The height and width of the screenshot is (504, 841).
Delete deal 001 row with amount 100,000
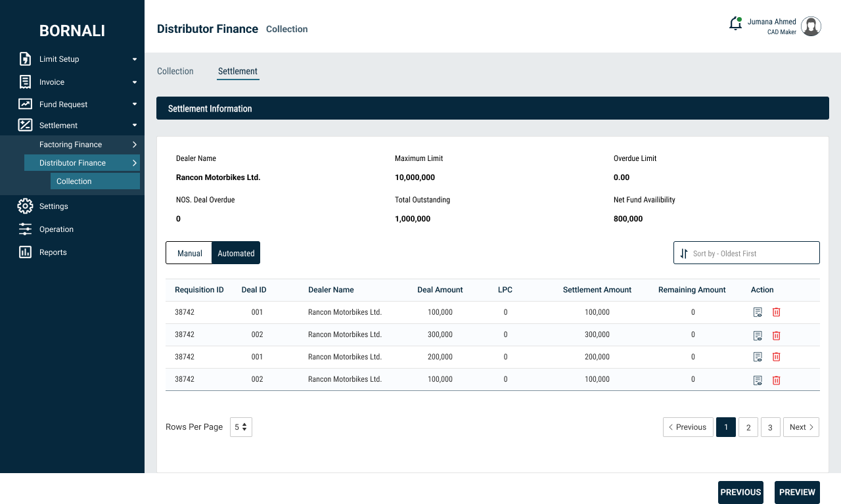point(776,313)
